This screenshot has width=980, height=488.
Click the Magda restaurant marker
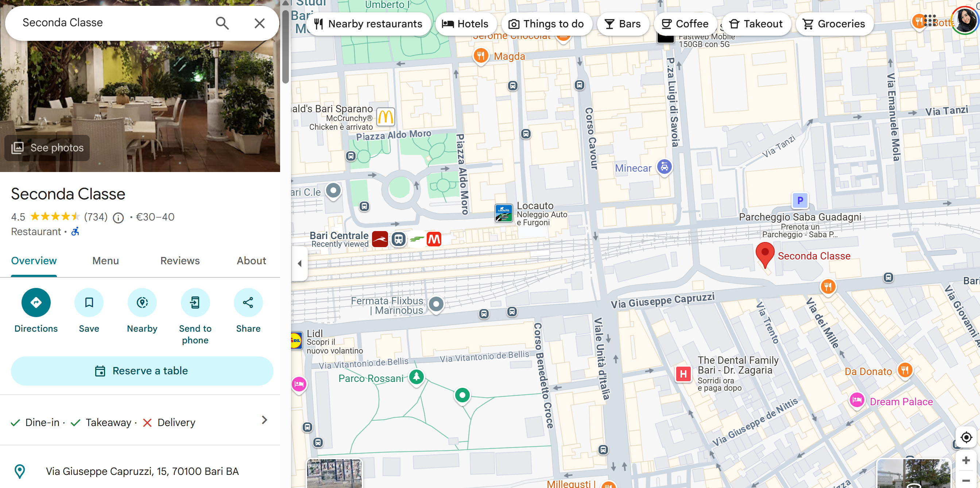(x=481, y=56)
